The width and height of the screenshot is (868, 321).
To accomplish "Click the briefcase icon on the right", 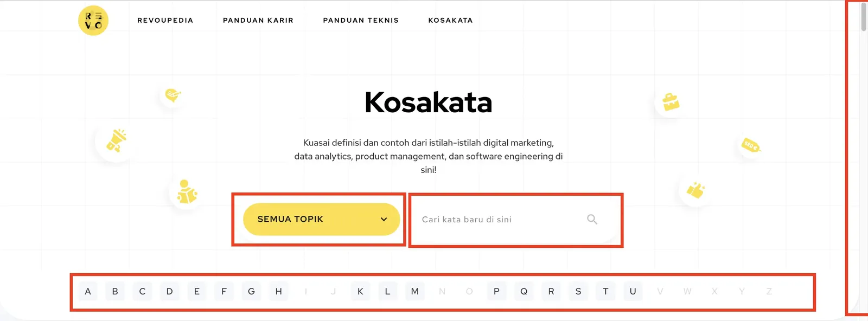I will (x=671, y=101).
